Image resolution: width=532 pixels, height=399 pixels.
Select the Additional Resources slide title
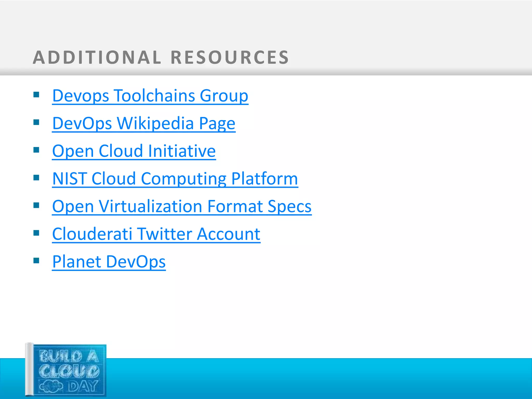pos(161,57)
